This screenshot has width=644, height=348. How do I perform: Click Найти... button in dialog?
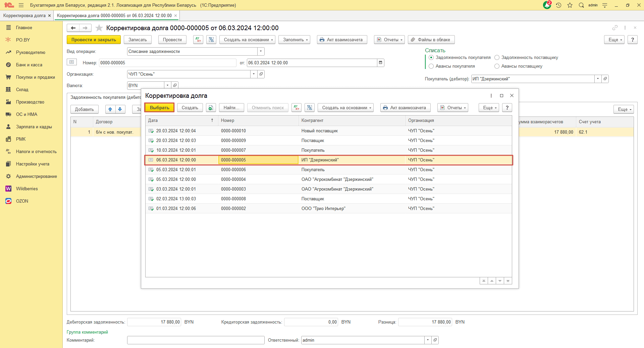(x=231, y=108)
